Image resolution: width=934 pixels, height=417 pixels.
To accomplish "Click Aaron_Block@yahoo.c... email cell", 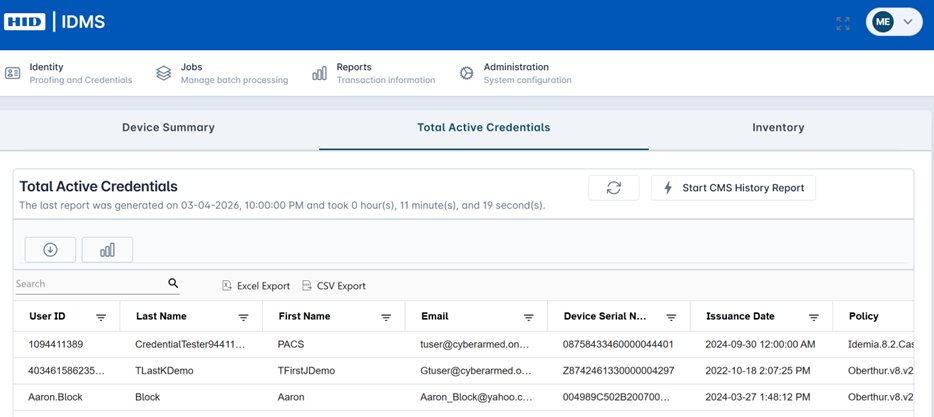I will 475,397.
